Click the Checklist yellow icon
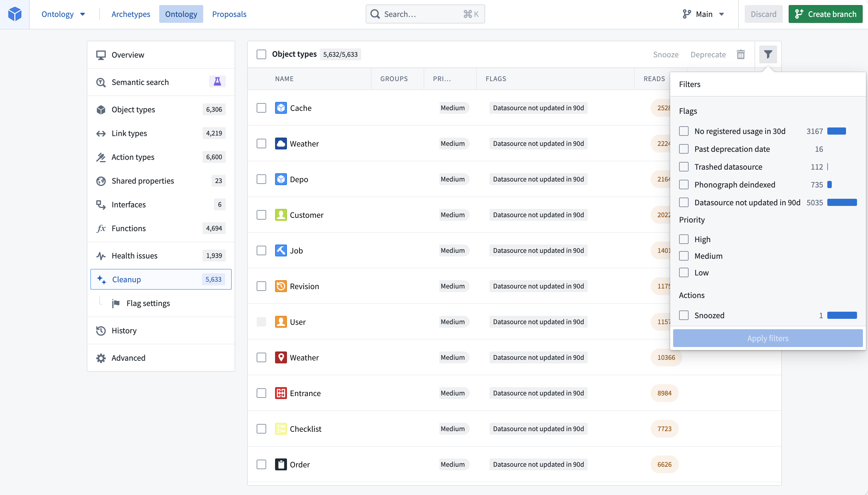This screenshot has height=495, width=868. [281, 429]
